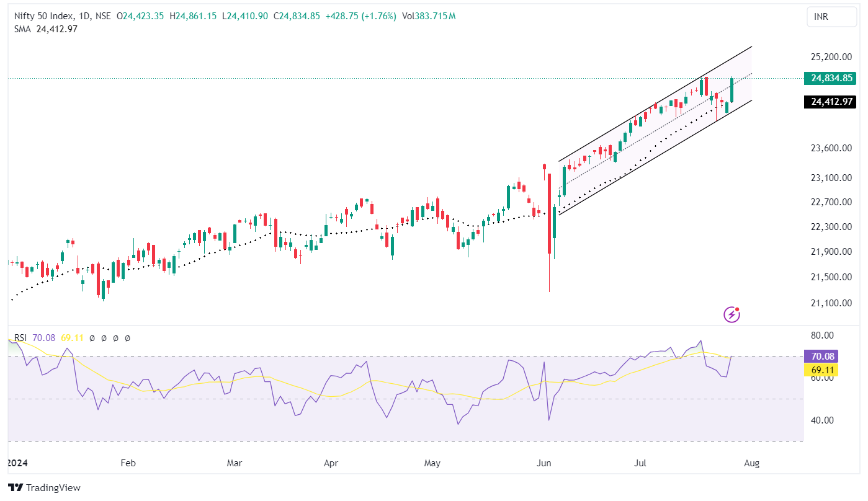Click the Jun label on the time axis
Viewport: 868px width, 501px height.
point(544,463)
